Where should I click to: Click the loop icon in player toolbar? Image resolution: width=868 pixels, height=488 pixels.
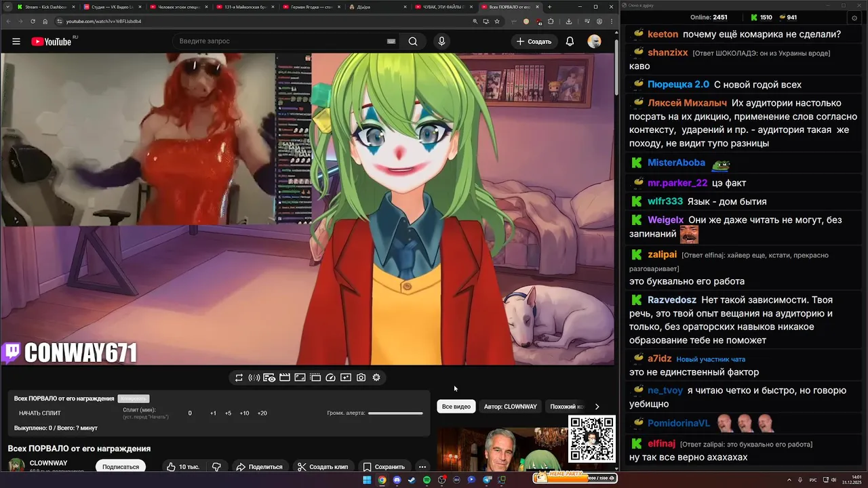(x=239, y=378)
